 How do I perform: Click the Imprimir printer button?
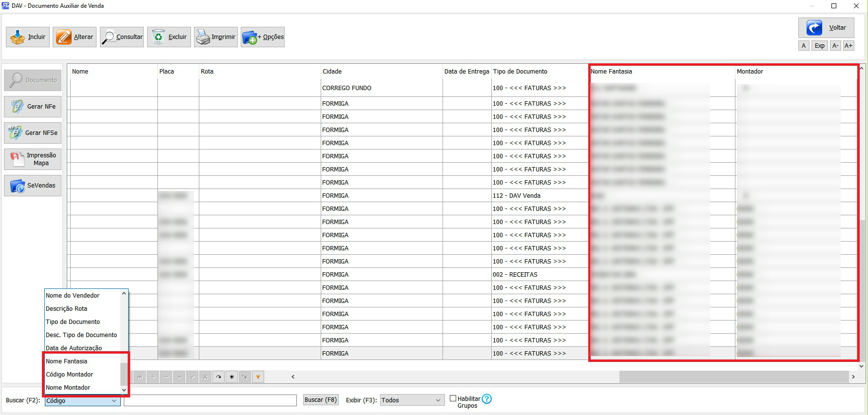[x=215, y=37]
